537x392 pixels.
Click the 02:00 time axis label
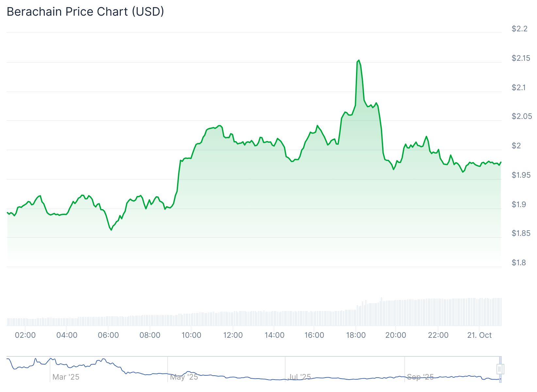coord(25,335)
